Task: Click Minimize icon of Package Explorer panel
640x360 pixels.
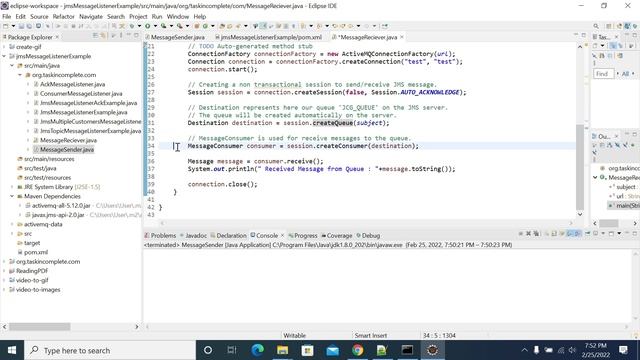Action: coord(128,36)
